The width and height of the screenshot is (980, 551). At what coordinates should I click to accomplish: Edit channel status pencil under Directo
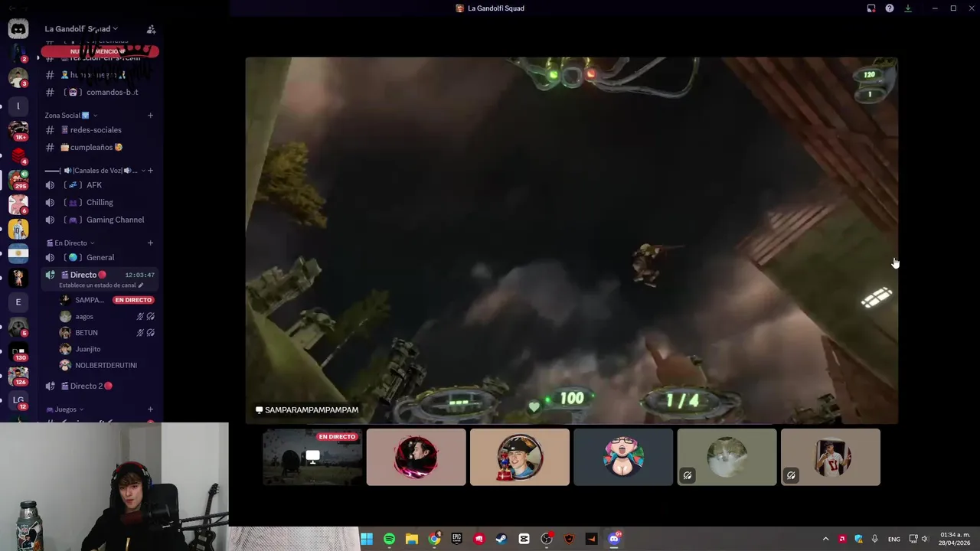[141, 285]
